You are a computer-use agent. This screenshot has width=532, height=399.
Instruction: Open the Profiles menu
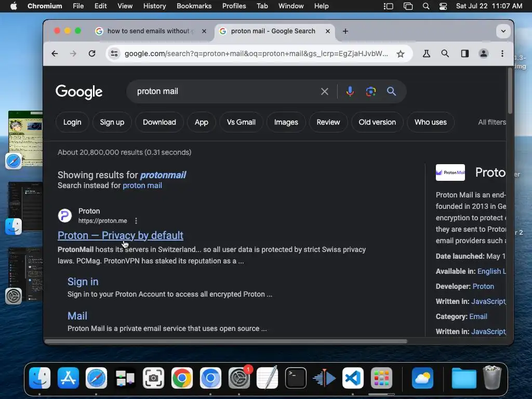(x=234, y=6)
